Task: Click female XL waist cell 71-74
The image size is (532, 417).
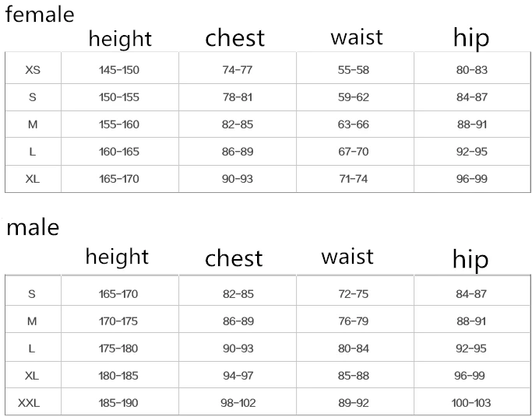Action: 353,178
